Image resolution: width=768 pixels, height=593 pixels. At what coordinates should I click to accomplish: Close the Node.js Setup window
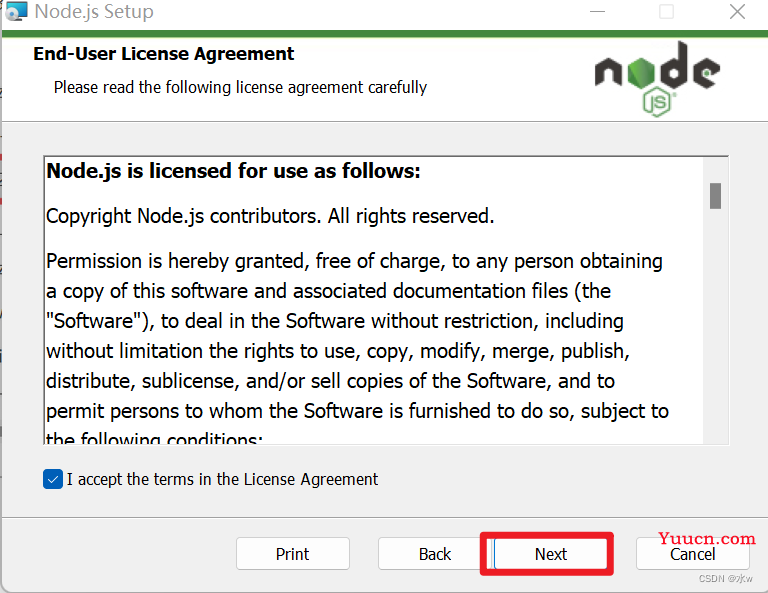click(x=737, y=11)
